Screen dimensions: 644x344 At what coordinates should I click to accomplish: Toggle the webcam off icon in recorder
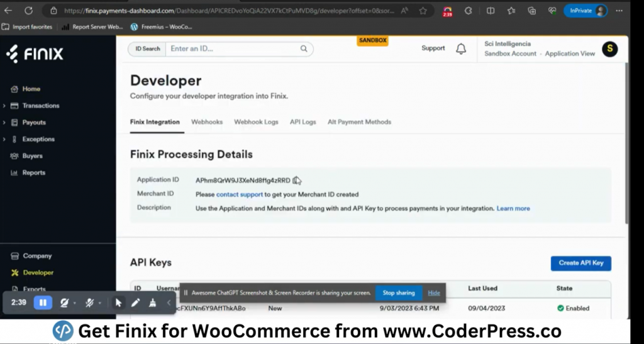64,302
